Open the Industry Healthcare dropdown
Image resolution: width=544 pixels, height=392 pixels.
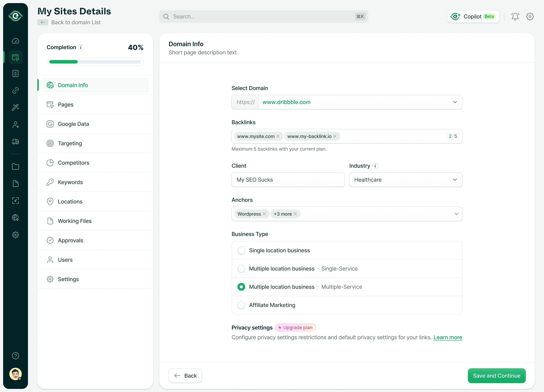coord(455,180)
